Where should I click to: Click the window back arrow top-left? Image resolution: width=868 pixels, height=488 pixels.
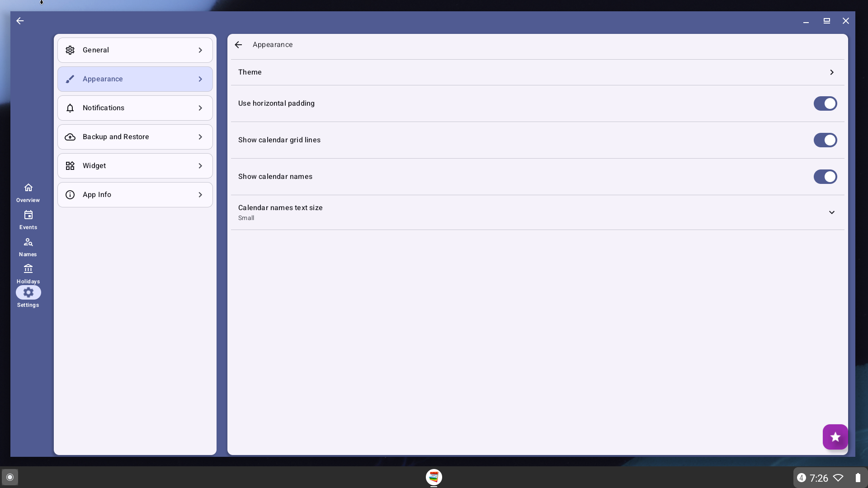20,21
